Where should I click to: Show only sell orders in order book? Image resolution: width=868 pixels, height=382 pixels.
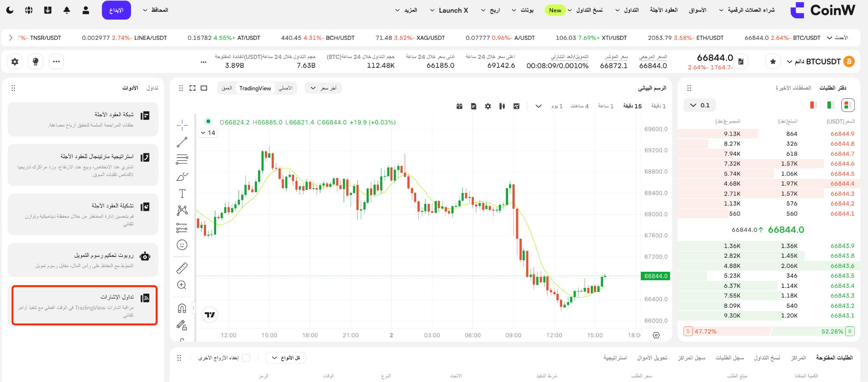(813, 105)
